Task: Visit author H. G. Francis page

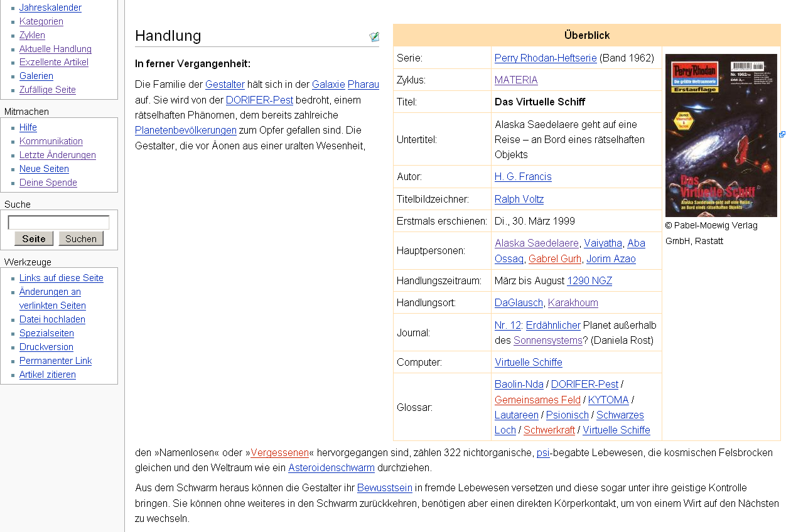Action: (x=523, y=176)
